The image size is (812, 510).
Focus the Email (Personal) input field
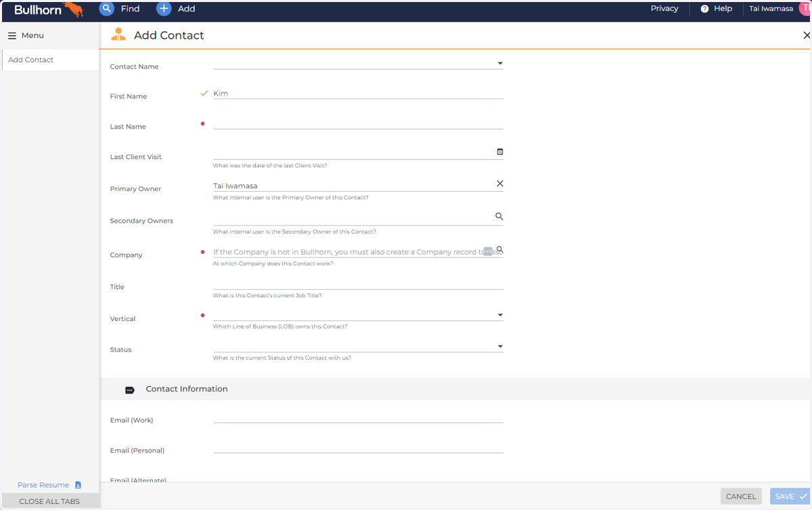point(358,447)
